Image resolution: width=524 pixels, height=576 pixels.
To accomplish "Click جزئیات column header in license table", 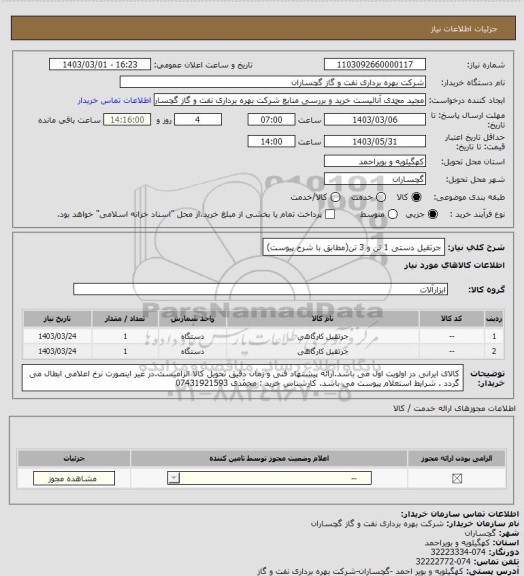I will (x=74, y=458).
